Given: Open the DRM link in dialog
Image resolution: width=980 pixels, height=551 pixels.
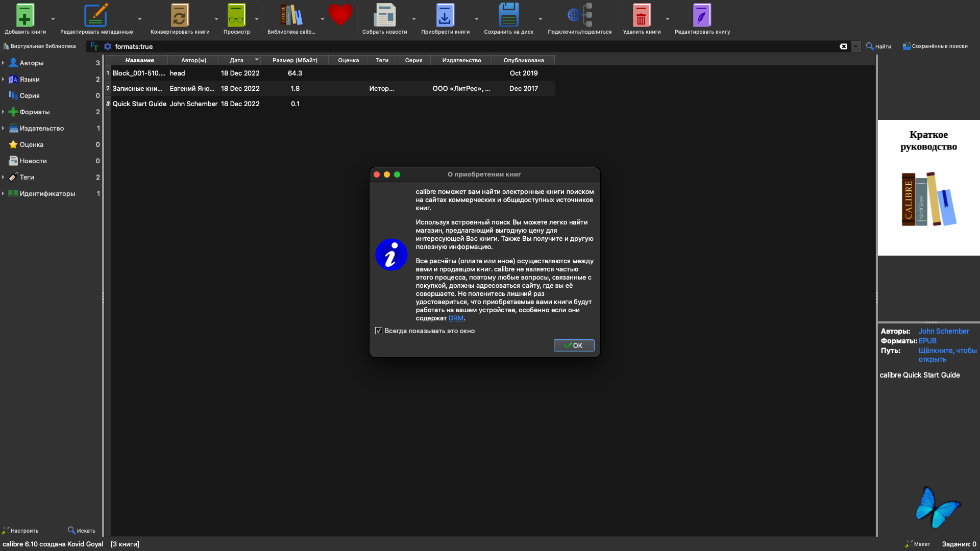Looking at the screenshot, I should click(456, 318).
